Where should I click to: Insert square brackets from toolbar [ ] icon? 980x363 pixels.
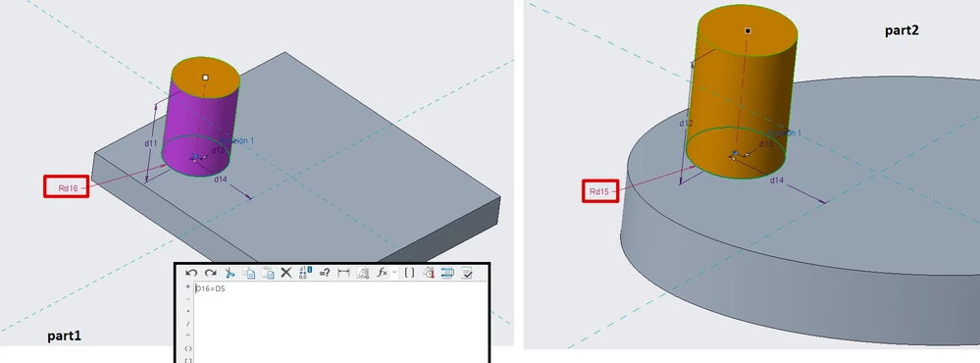[409, 273]
